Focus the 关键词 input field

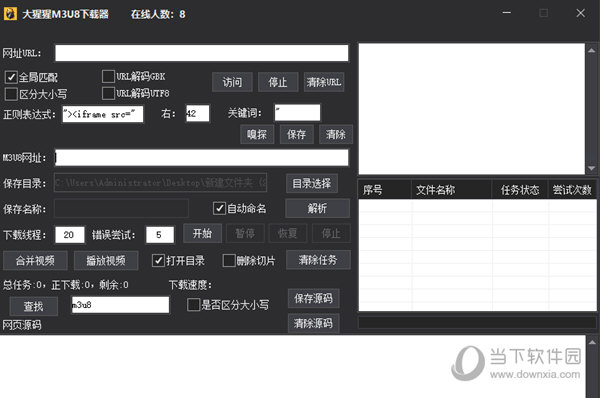[x=297, y=113]
